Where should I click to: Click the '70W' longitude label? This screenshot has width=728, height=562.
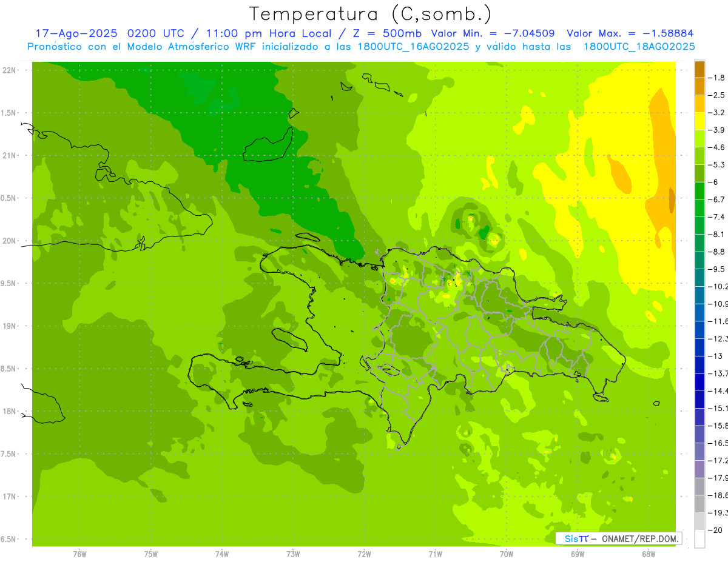coord(507,554)
